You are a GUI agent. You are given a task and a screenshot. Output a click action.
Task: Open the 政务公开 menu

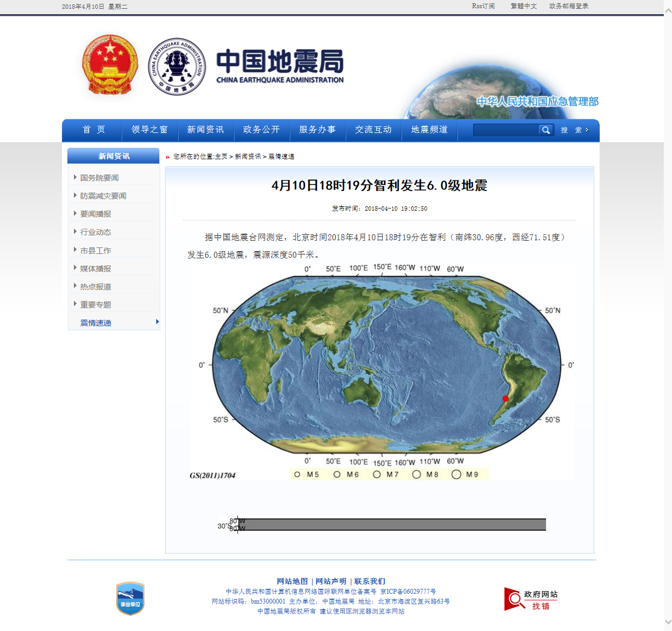pyautogui.click(x=261, y=130)
